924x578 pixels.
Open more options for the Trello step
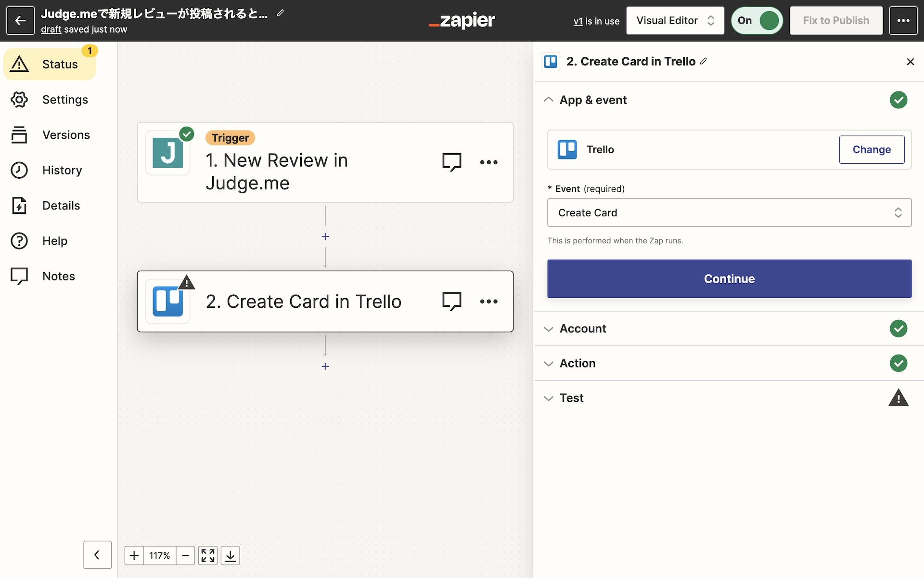click(489, 302)
